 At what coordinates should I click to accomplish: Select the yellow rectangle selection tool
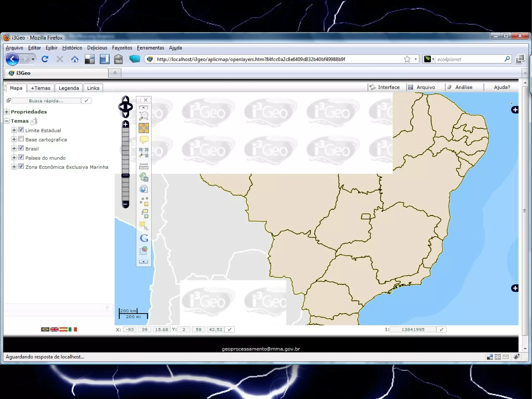pos(144,226)
